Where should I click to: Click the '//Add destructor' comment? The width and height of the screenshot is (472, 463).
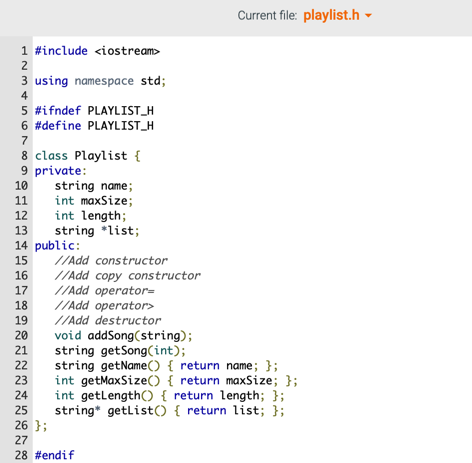pos(108,321)
